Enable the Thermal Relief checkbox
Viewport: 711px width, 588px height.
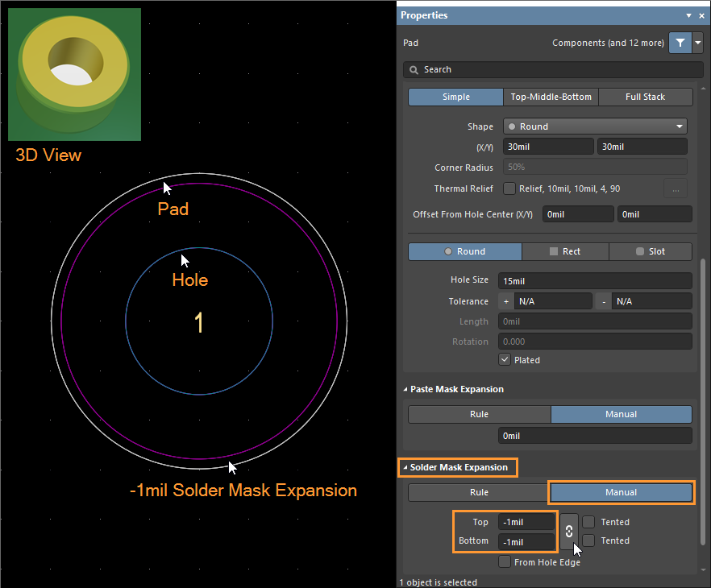point(509,188)
